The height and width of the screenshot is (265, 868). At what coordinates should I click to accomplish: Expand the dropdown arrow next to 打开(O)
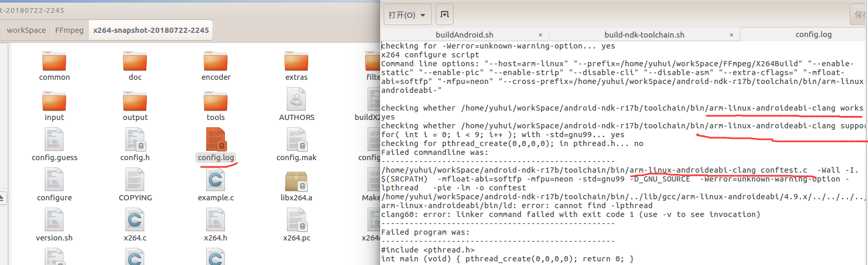[x=423, y=15]
